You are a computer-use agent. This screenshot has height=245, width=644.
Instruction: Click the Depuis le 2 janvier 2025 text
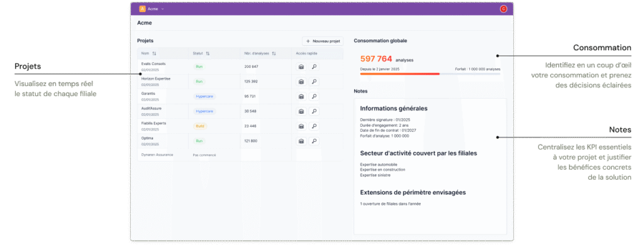[x=380, y=69]
